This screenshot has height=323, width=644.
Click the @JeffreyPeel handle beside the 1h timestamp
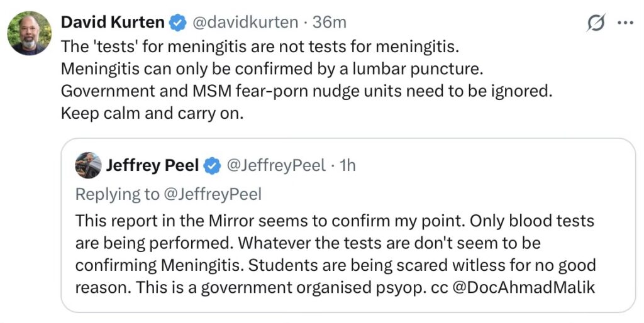pyautogui.click(x=275, y=166)
